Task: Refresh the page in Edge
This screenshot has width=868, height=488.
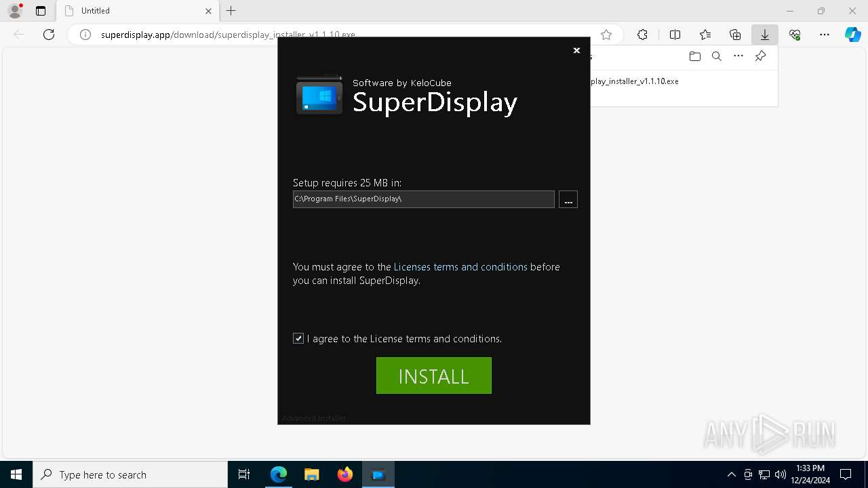Action: [49, 35]
